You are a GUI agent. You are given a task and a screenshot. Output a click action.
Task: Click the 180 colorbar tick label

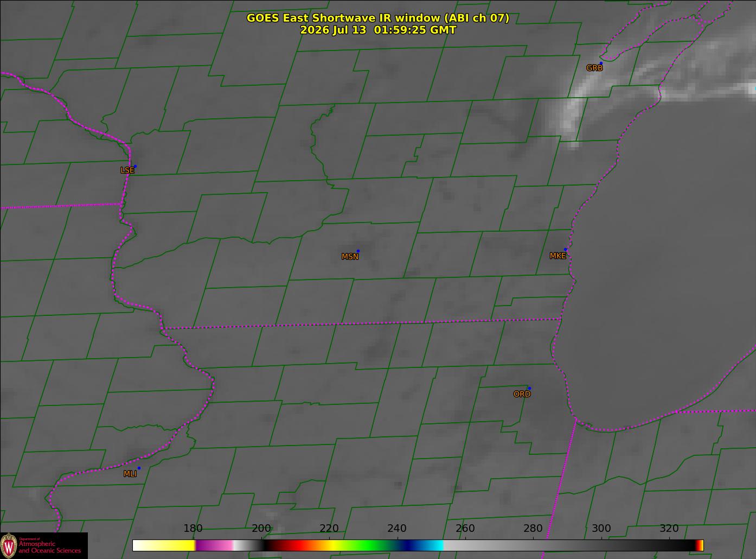(193, 529)
